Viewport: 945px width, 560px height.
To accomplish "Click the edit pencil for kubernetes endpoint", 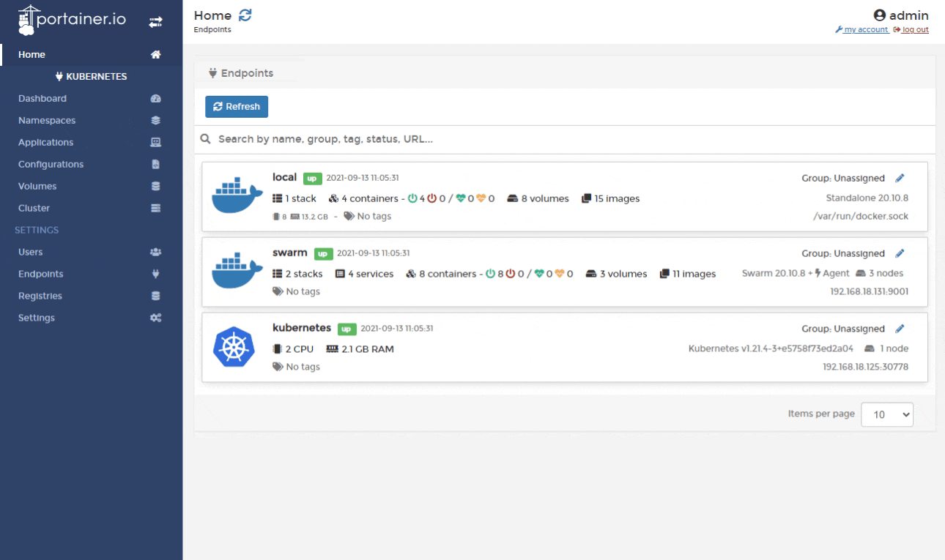I will pyautogui.click(x=900, y=329).
